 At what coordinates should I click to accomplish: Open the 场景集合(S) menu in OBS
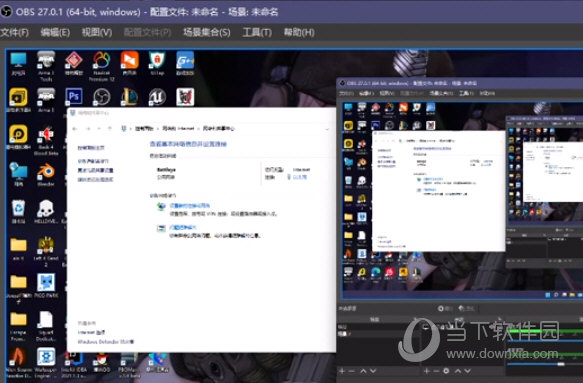point(207,32)
